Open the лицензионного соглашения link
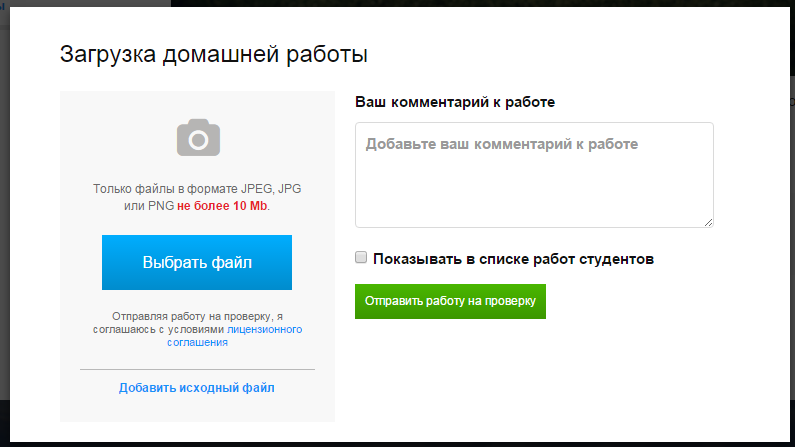The height and width of the screenshot is (447, 795). click(x=235, y=336)
